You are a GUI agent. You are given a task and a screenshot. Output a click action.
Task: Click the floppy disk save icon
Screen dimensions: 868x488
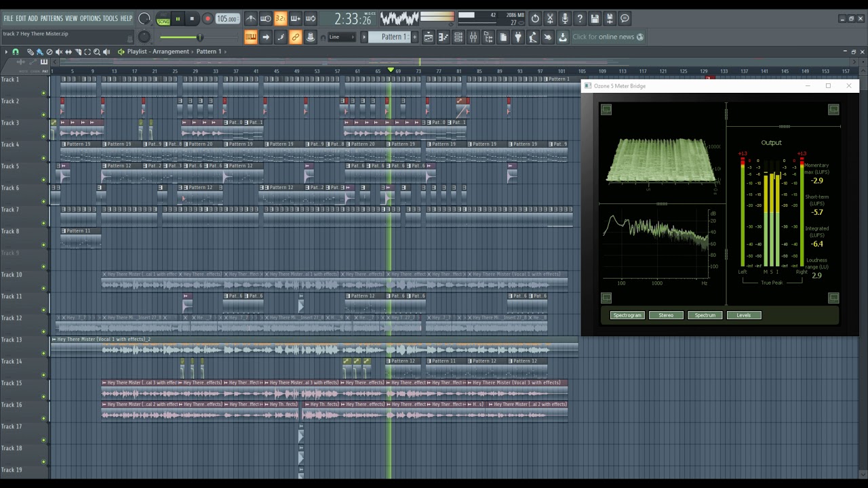pyautogui.click(x=595, y=18)
